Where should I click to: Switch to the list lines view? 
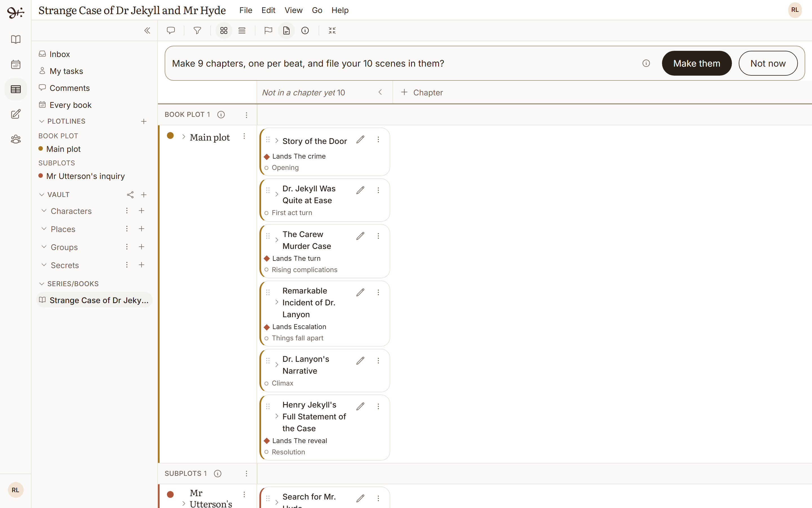click(x=242, y=30)
